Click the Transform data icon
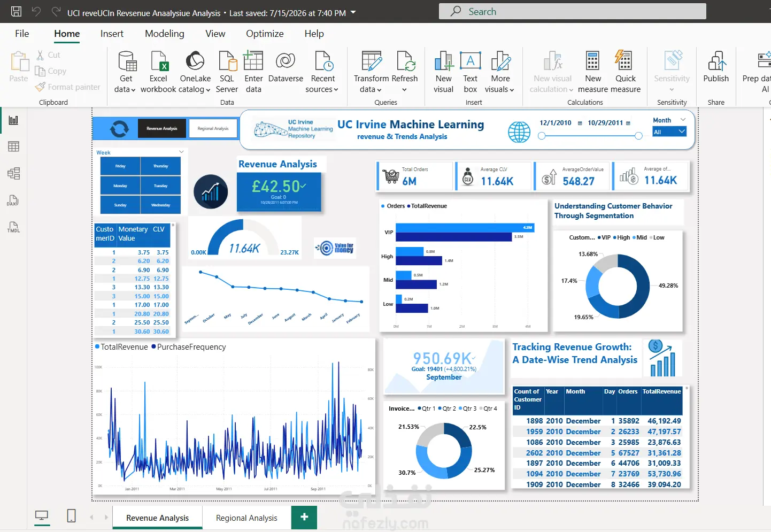Screen dimensions: 771x532 click(371, 61)
